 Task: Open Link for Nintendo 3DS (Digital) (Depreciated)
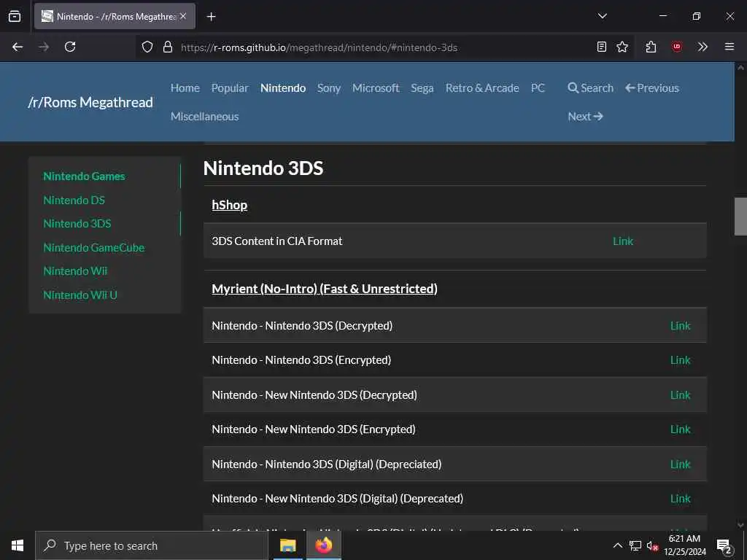[681, 464]
